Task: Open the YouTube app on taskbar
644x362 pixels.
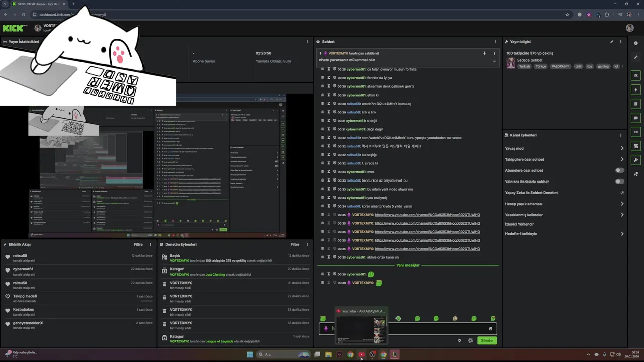Action: [361, 354]
